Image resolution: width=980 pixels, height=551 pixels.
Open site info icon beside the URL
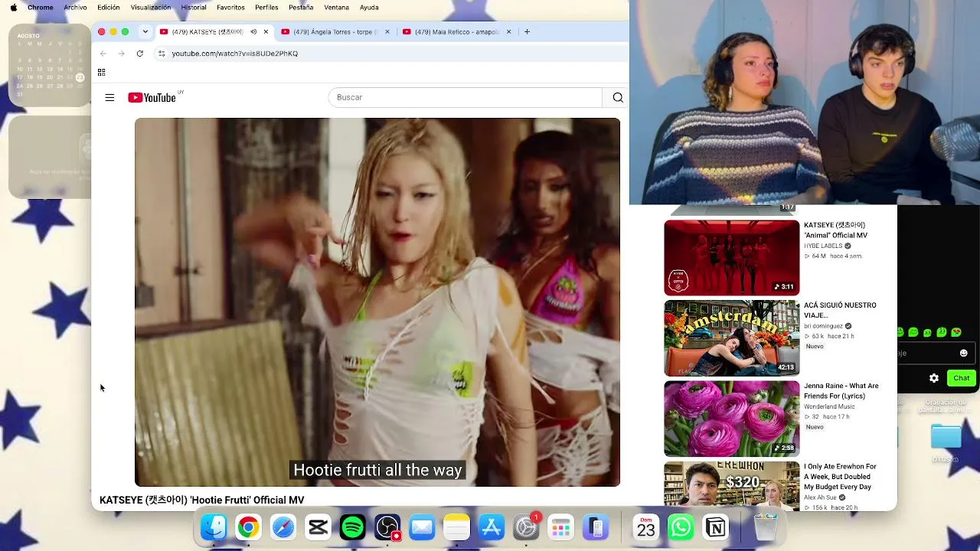(x=162, y=54)
